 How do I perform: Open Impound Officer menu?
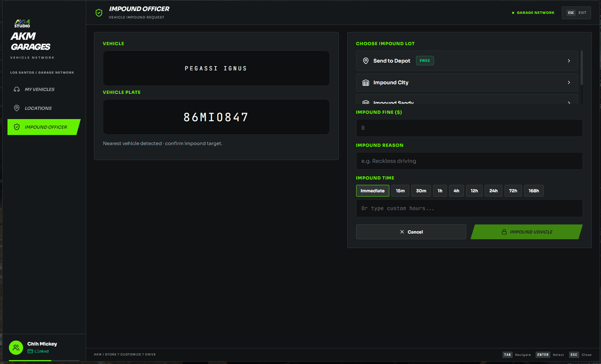point(44,127)
